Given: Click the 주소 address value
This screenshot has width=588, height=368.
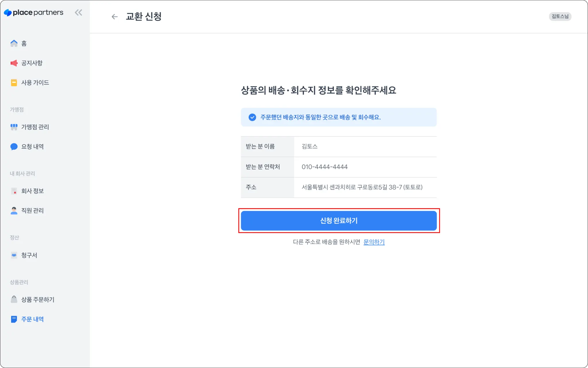Looking at the screenshot, I should (362, 187).
